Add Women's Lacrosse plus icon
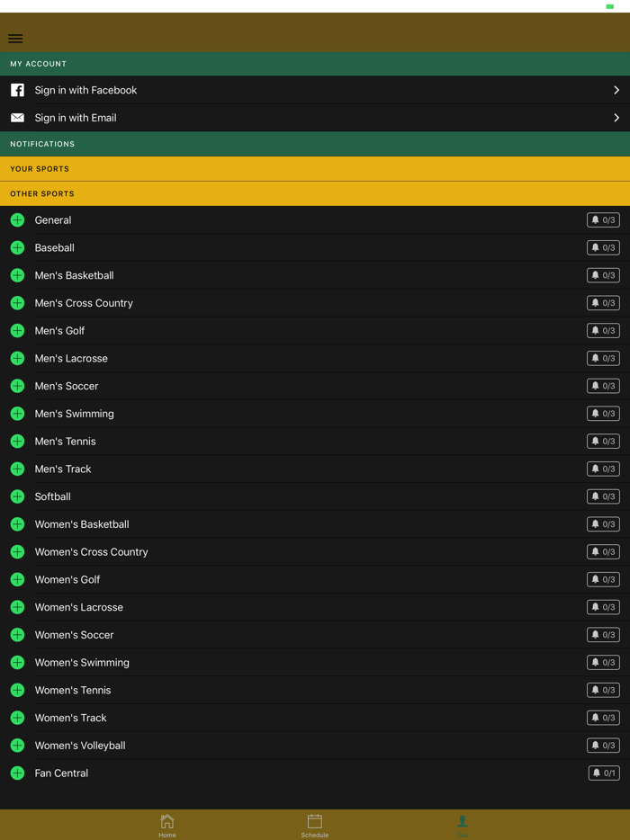The height and width of the screenshot is (840, 630). click(18, 607)
